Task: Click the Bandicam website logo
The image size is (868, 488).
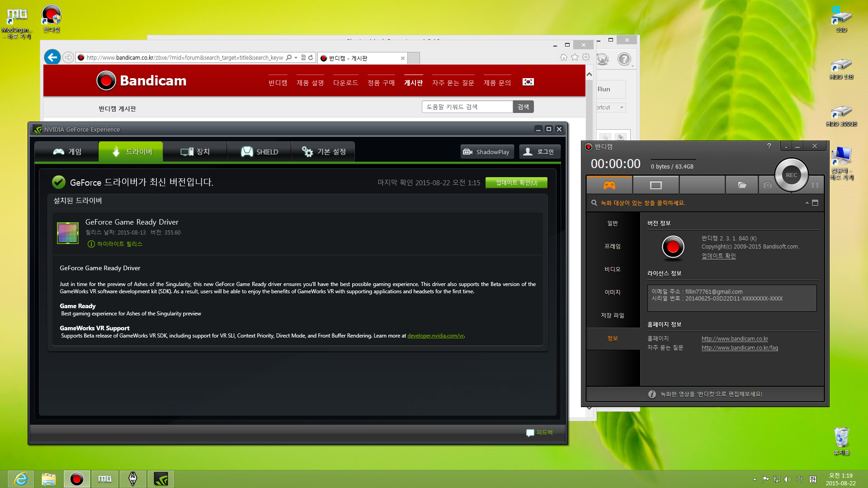Action: point(141,80)
